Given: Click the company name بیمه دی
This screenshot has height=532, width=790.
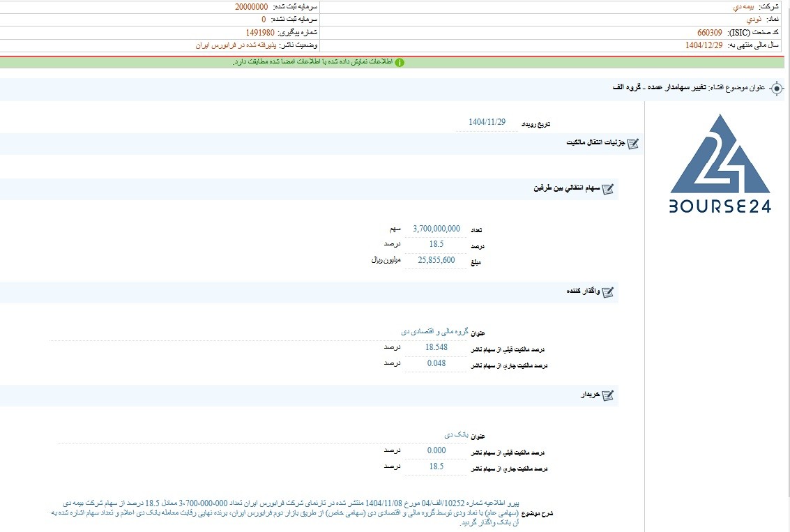Looking at the screenshot, I should [744, 7].
